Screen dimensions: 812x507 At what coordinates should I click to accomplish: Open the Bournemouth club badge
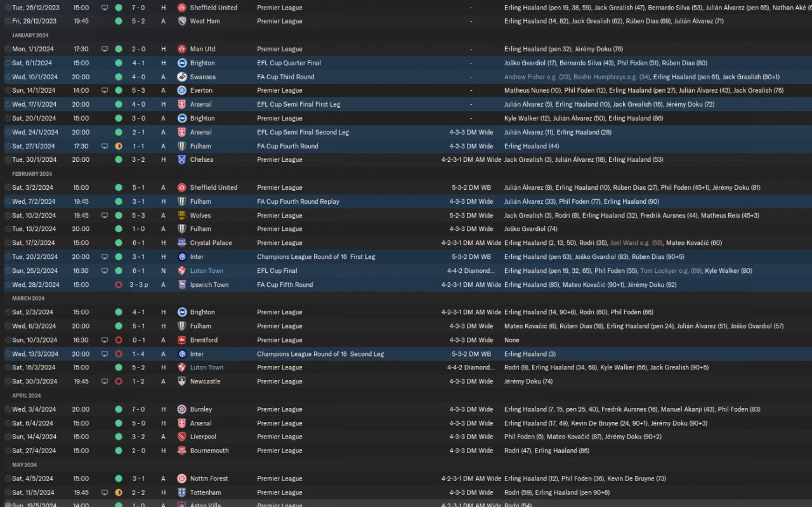182,451
